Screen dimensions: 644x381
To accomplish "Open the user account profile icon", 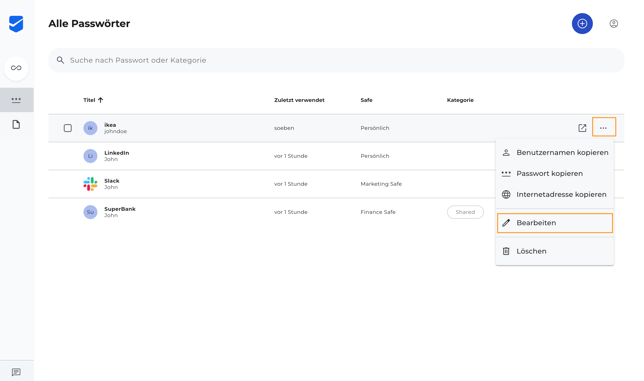I will pyautogui.click(x=614, y=24).
